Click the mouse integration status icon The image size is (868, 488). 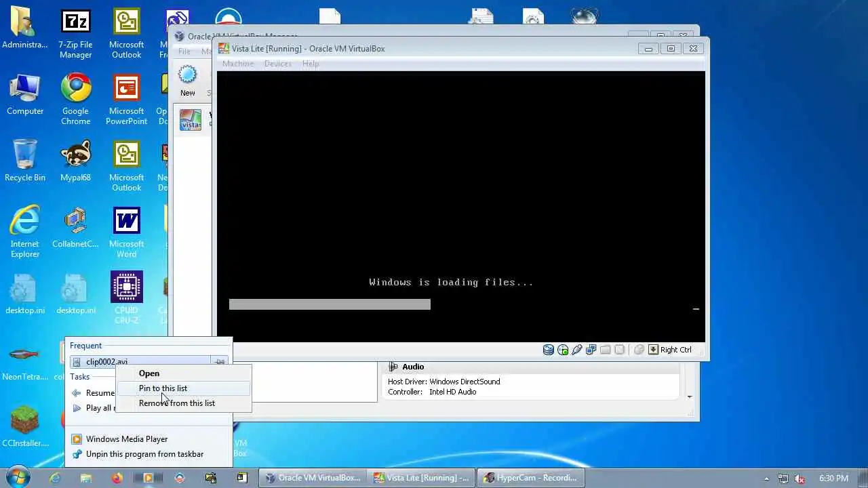click(639, 350)
